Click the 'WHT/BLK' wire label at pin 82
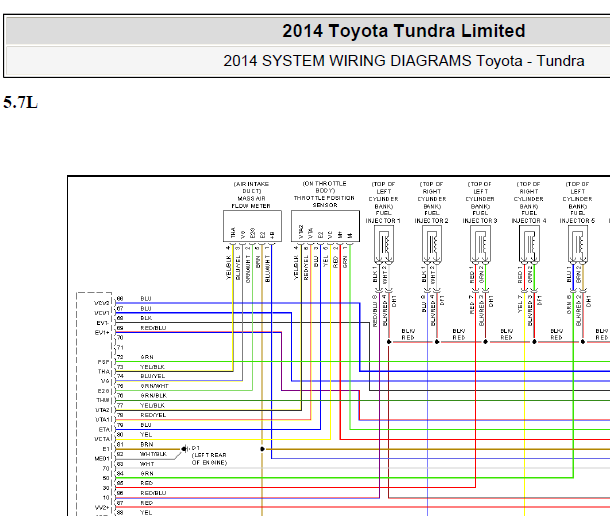 point(153,454)
